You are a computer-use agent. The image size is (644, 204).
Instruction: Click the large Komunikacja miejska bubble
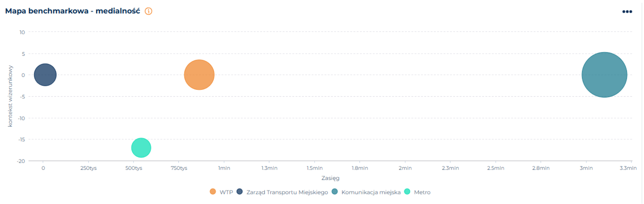pos(604,75)
